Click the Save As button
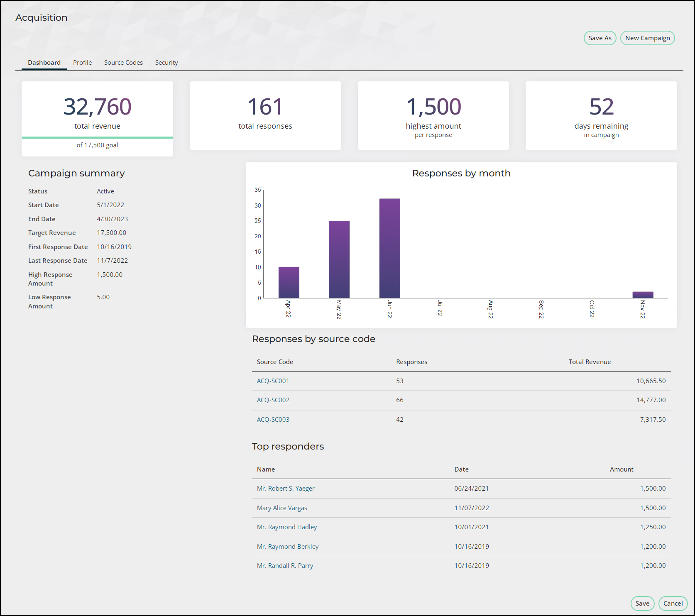 pyautogui.click(x=600, y=38)
